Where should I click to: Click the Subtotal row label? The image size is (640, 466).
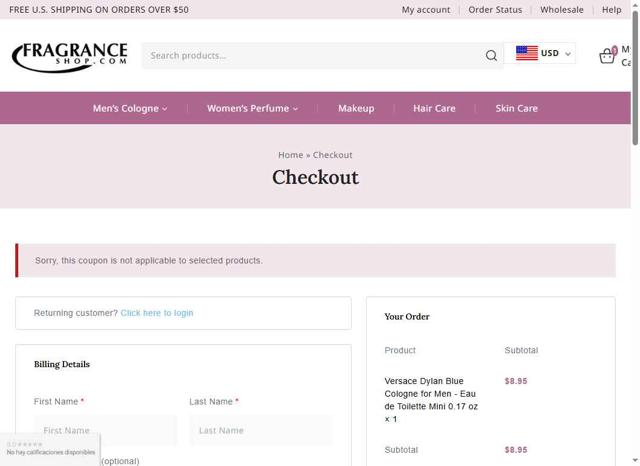click(401, 450)
